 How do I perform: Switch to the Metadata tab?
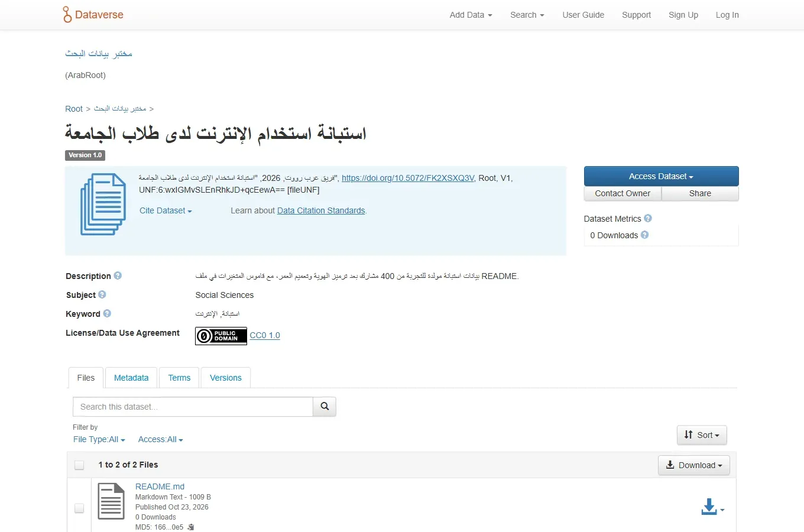[x=131, y=378]
